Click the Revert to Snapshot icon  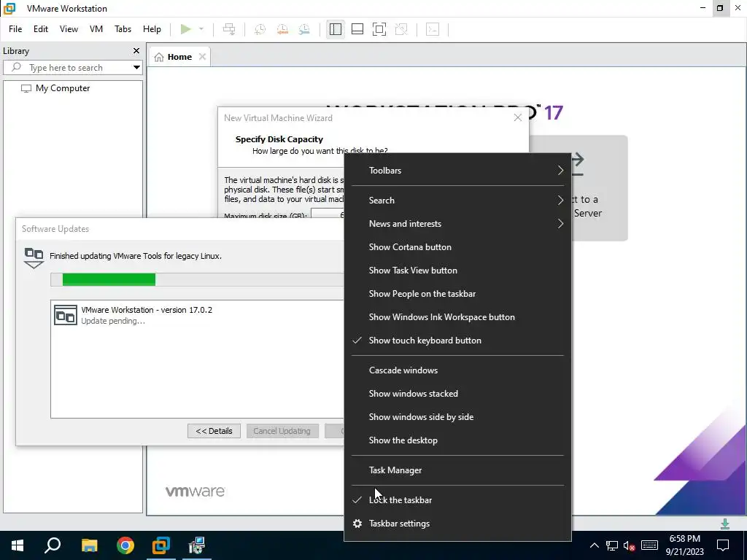coord(282,29)
